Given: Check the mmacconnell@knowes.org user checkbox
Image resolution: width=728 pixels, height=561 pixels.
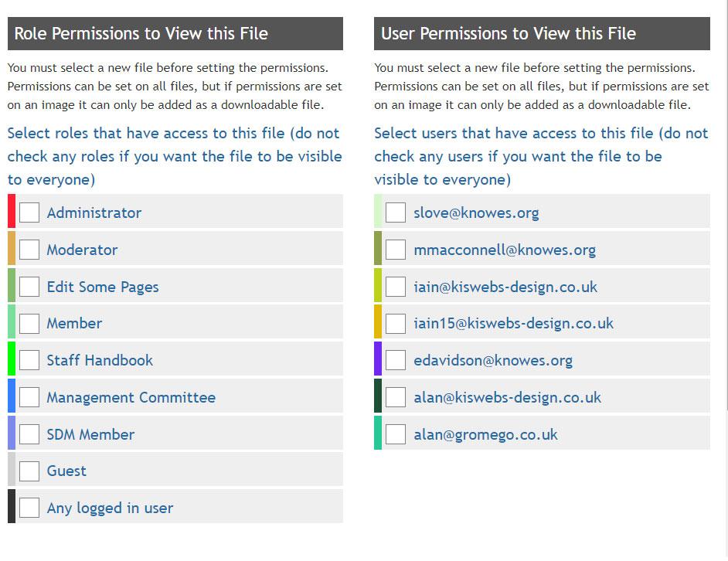Looking at the screenshot, I should point(396,250).
